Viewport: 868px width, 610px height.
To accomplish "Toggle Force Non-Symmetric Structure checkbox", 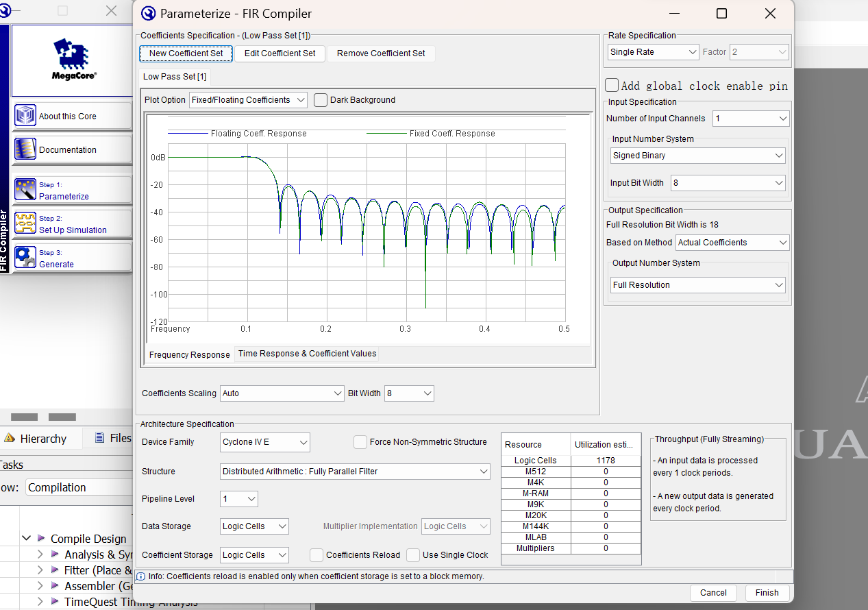I will click(360, 442).
